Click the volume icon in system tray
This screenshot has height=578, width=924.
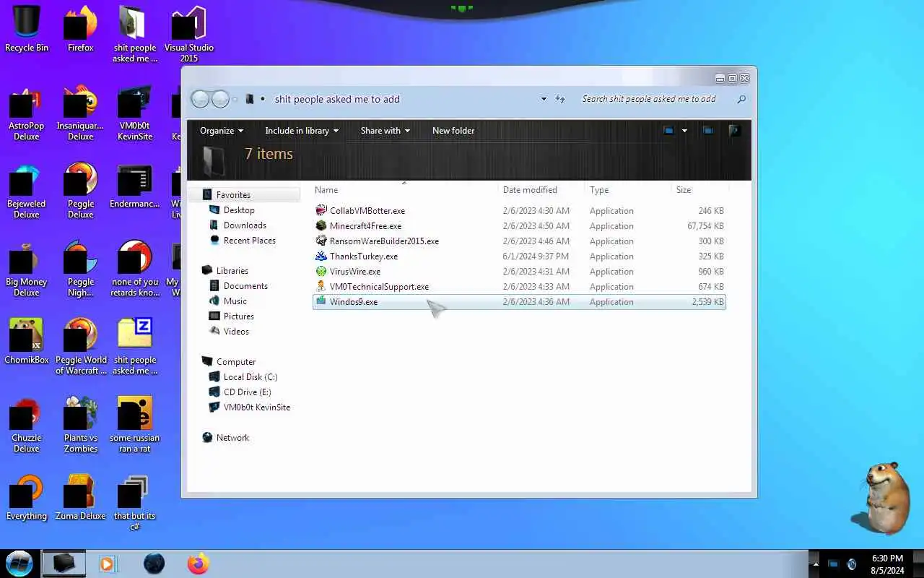coord(852,564)
